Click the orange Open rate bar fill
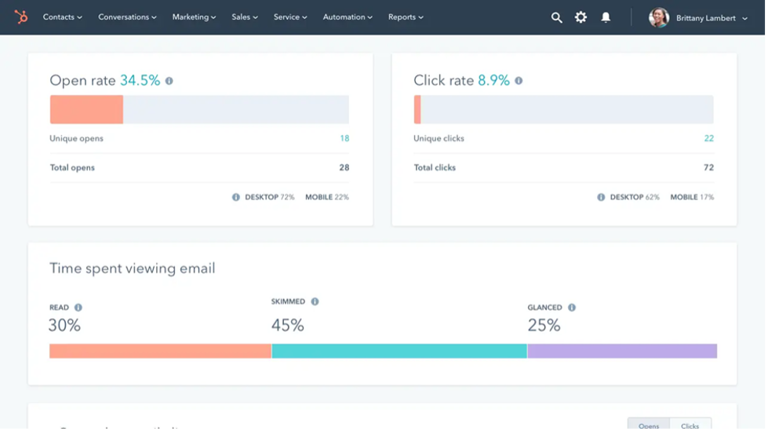Screen dimensions: 768x431 (87, 110)
